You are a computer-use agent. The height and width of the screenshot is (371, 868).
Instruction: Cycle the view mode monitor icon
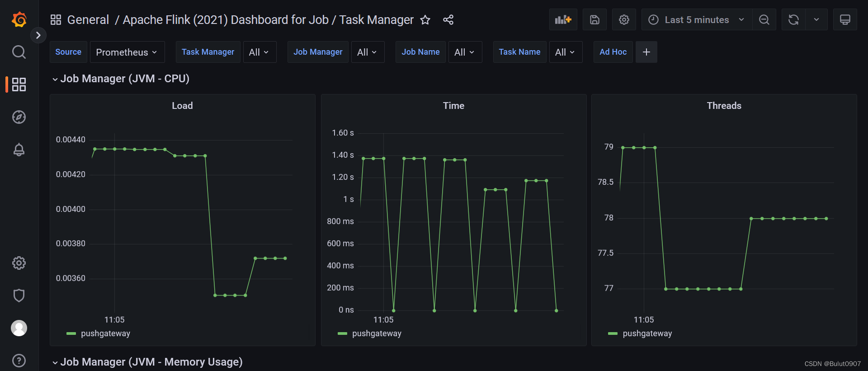pos(845,19)
